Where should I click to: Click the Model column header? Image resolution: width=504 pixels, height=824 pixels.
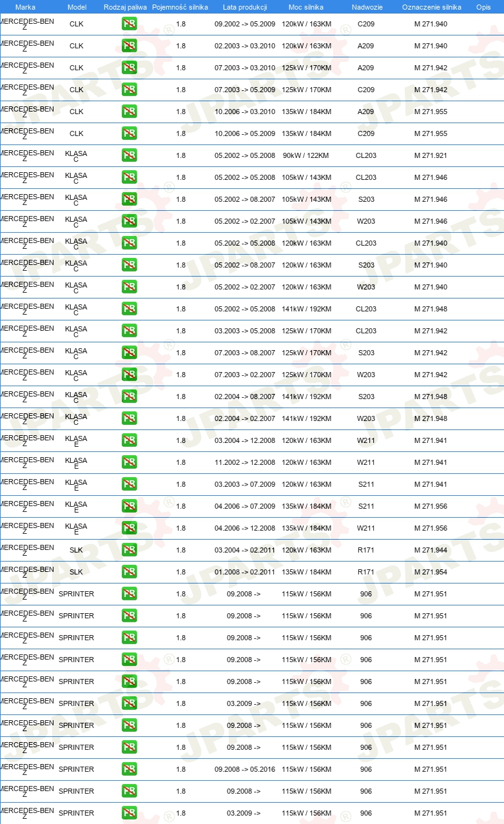pyautogui.click(x=77, y=7)
